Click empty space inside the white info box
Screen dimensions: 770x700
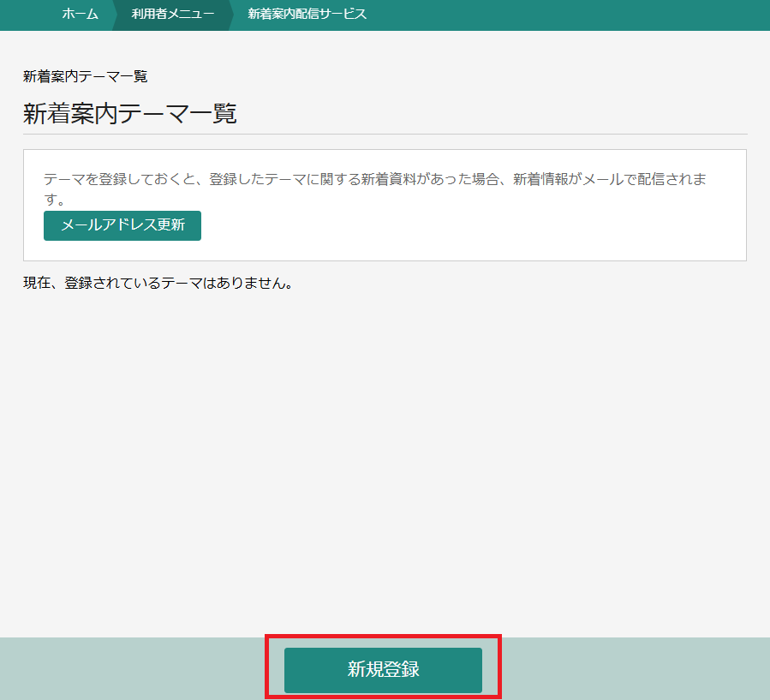pos(471,231)
